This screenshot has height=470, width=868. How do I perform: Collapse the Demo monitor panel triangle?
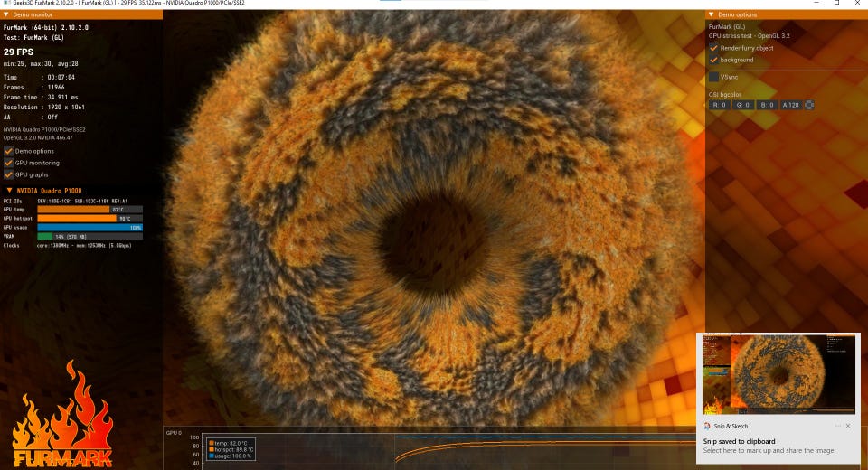pyautogui.click(x=6, y=14)
